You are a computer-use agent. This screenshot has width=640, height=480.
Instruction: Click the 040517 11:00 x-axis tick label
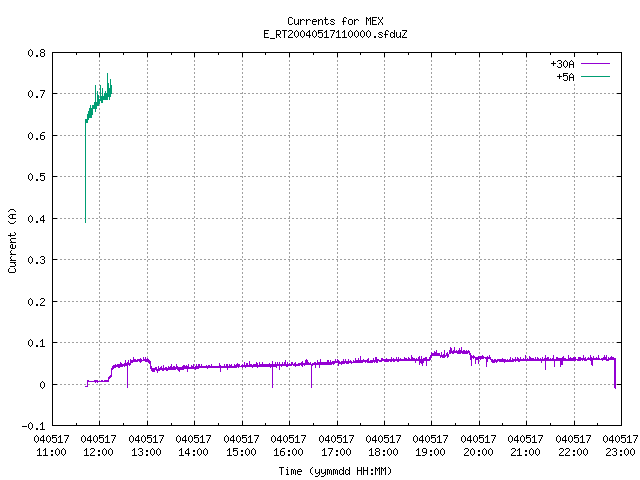coord(51,445)
